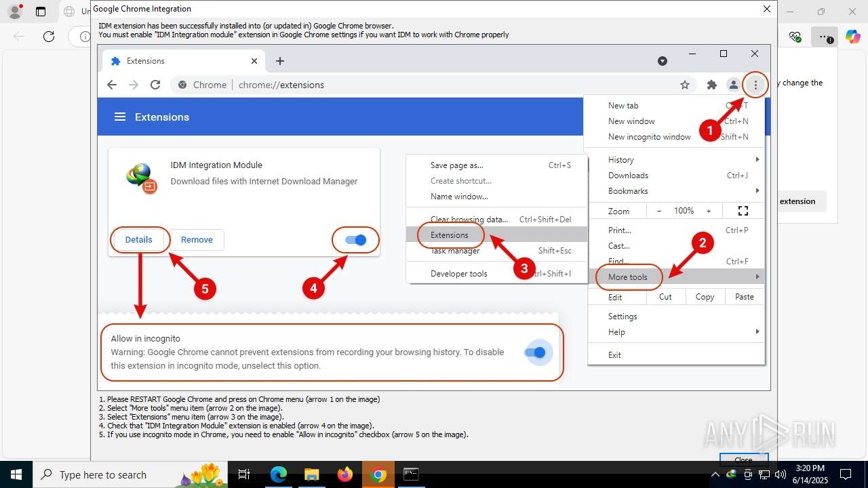Click Chrome's forward arrow icon
Viewport: 868px width, 488px height.
point(134,85)
